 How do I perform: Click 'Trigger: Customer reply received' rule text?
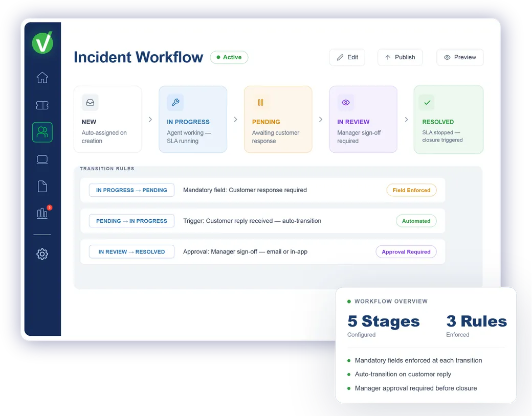click(252, 221)
